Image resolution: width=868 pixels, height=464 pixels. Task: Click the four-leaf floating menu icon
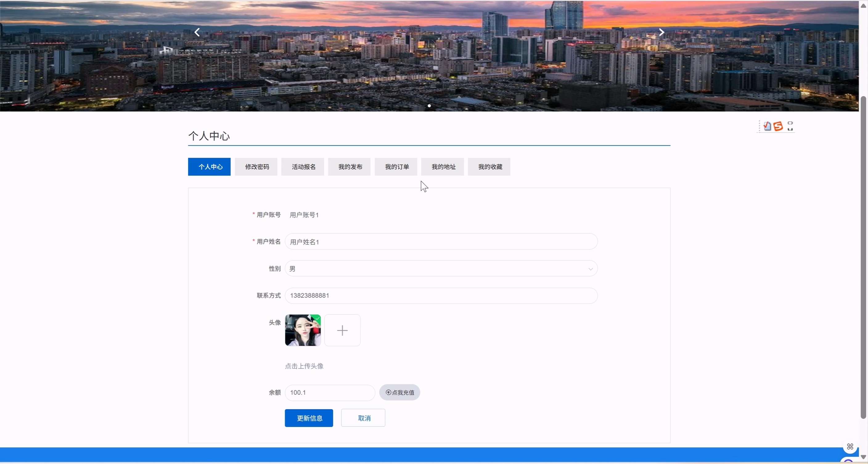pos(850,446)
